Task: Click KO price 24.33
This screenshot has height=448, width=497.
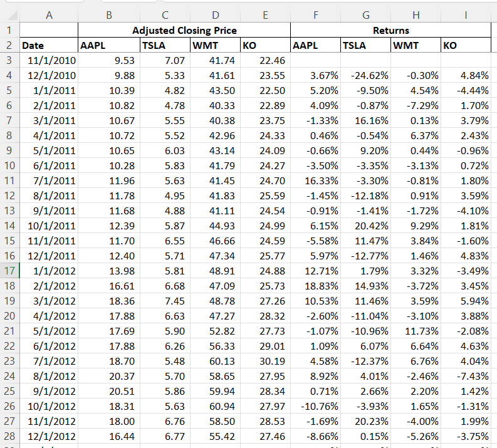Action: (x=265, y=135)
